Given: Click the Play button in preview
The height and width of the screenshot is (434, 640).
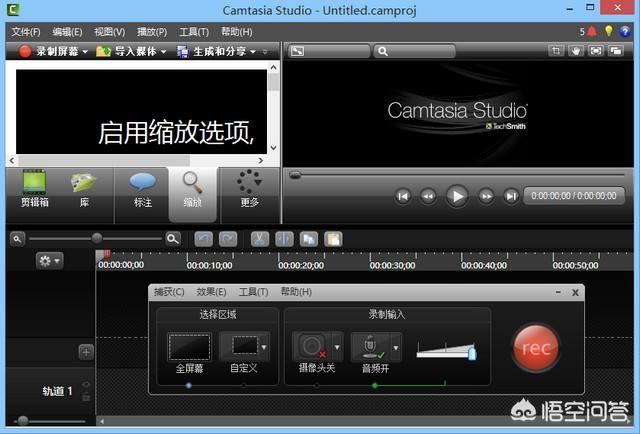Looking at the screenshot, I should tap(457, 196).
